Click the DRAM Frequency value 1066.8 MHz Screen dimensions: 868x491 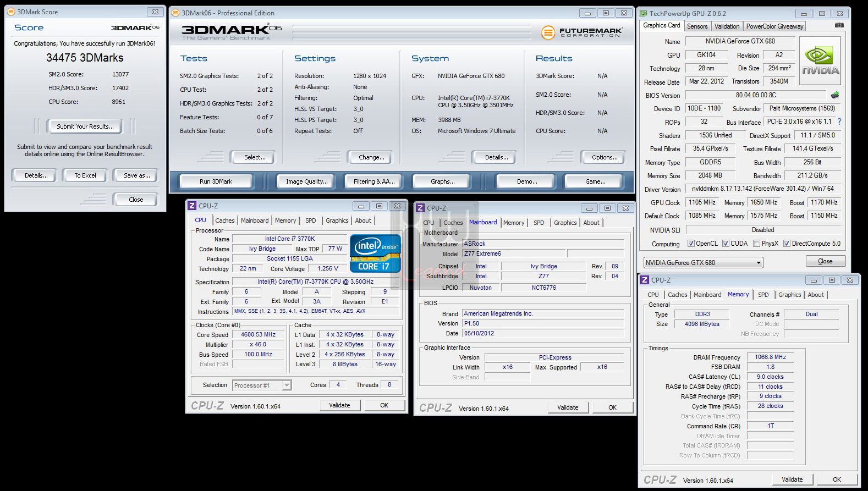770,357
